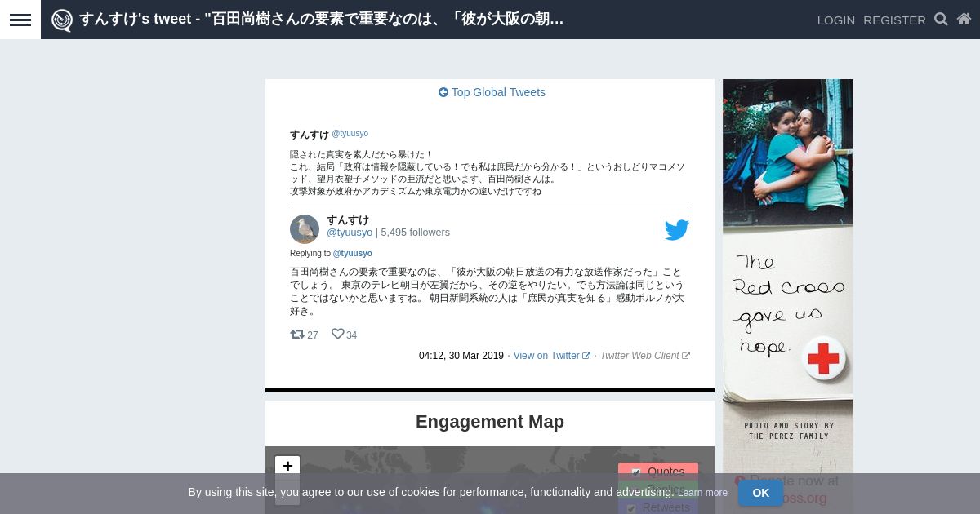This screenshot has height=514, width=980.
Task: Toggle the Quotes checkbox on map
Action: click(635, 472)
